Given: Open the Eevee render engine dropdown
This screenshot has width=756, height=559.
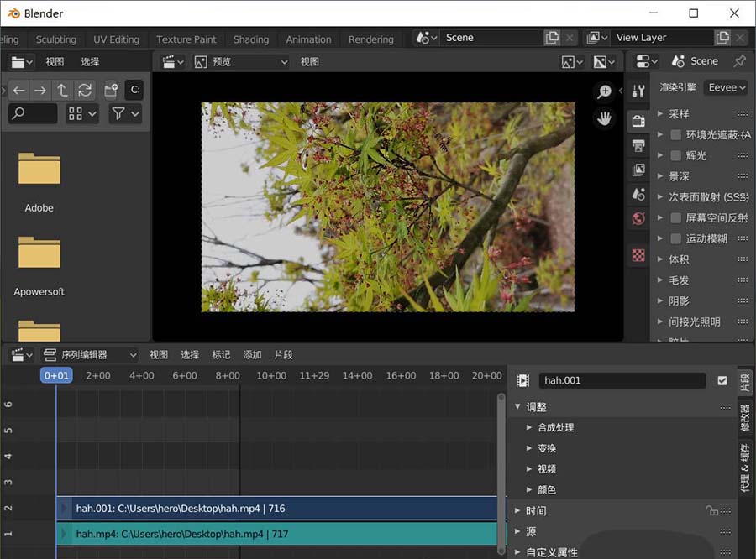Looking at the screenshot, I should (725, 86).
